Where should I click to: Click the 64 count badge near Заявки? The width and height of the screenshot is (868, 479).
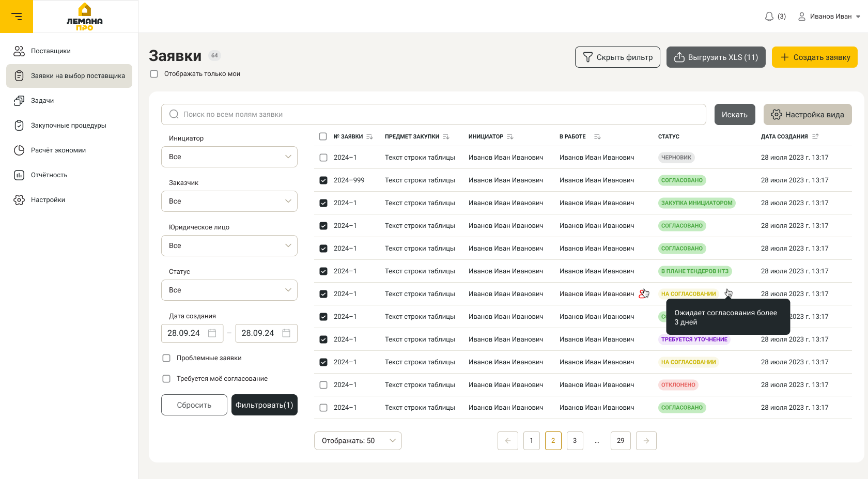214,55
